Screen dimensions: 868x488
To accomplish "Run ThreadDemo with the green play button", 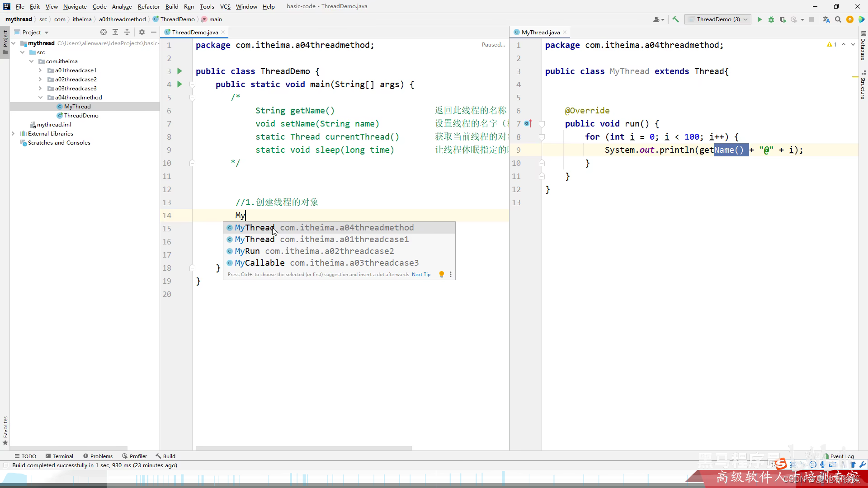I will [x=759, y=19].
